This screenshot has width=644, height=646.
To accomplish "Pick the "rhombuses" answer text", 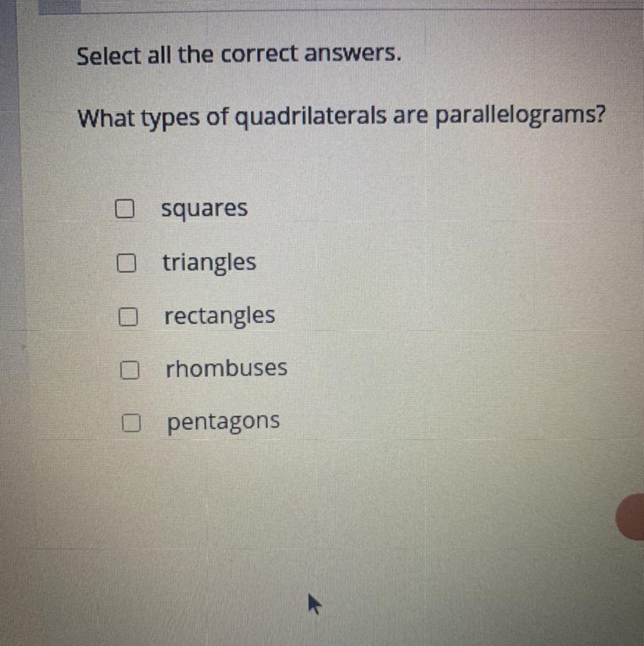I will pyautogui.click(x=226, y=368).
